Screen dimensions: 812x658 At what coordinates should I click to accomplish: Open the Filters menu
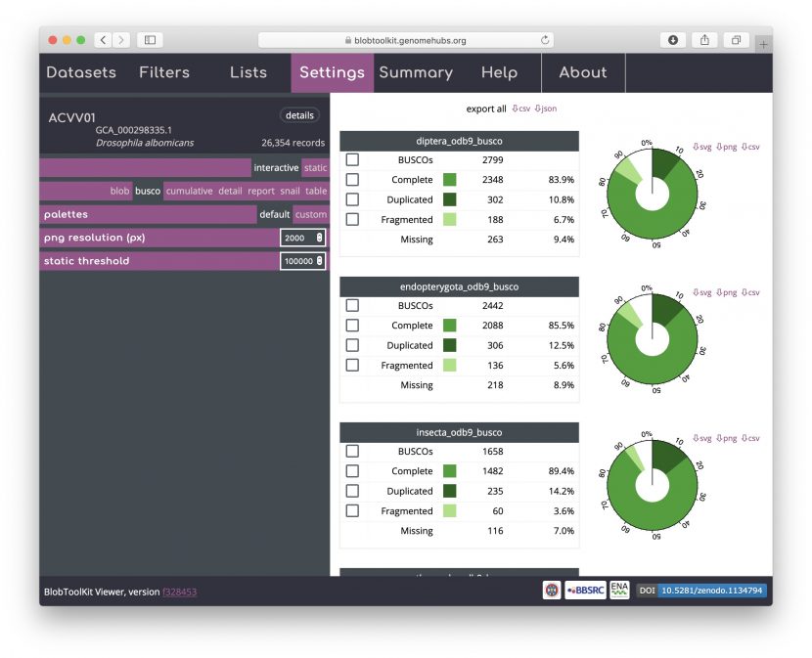pos(163,72)
